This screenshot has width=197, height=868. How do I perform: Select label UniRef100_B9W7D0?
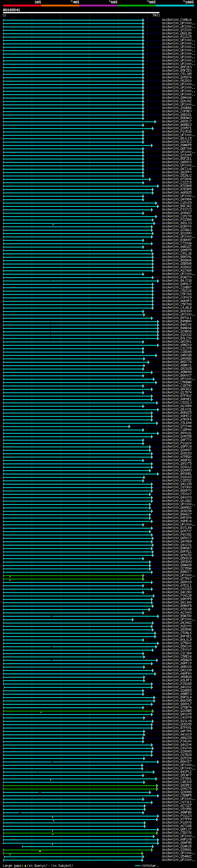coord(177,616)
